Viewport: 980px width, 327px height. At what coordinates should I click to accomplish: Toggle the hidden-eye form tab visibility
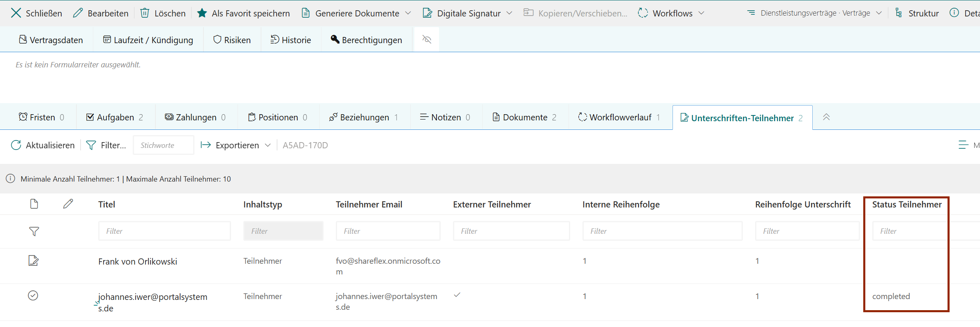tap(427, 39)
